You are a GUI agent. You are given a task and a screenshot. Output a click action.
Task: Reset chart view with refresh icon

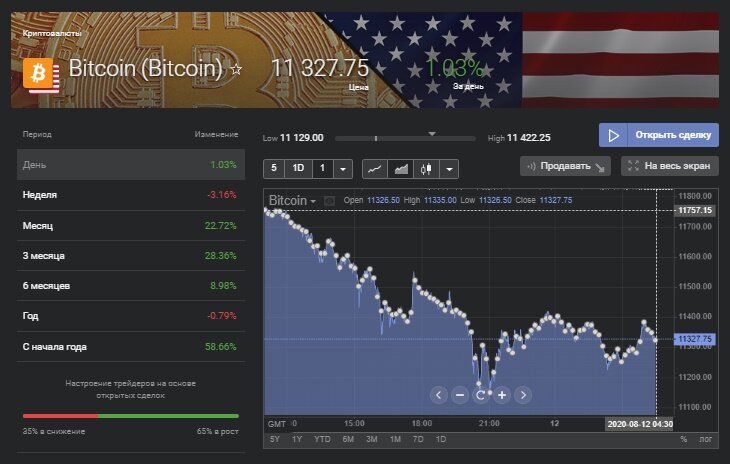(481, 394)
